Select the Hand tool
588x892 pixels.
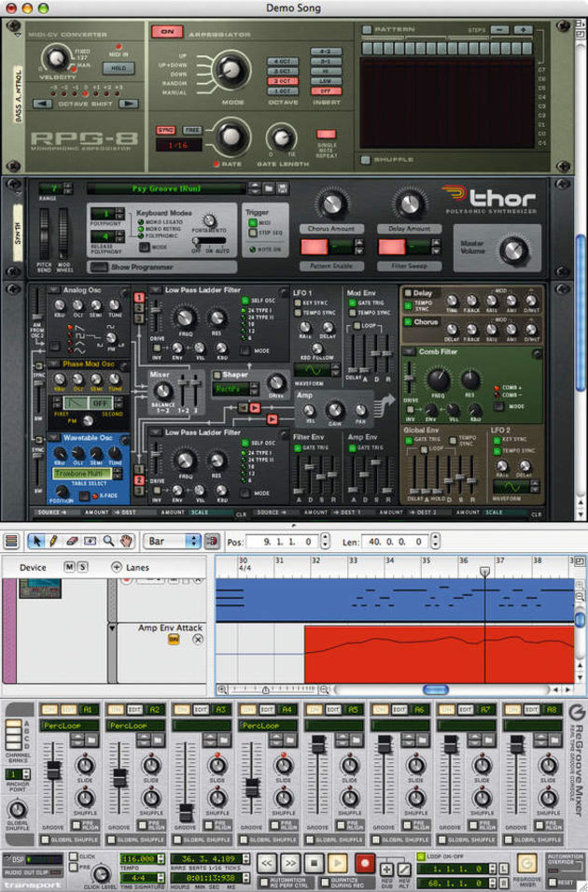126,541
